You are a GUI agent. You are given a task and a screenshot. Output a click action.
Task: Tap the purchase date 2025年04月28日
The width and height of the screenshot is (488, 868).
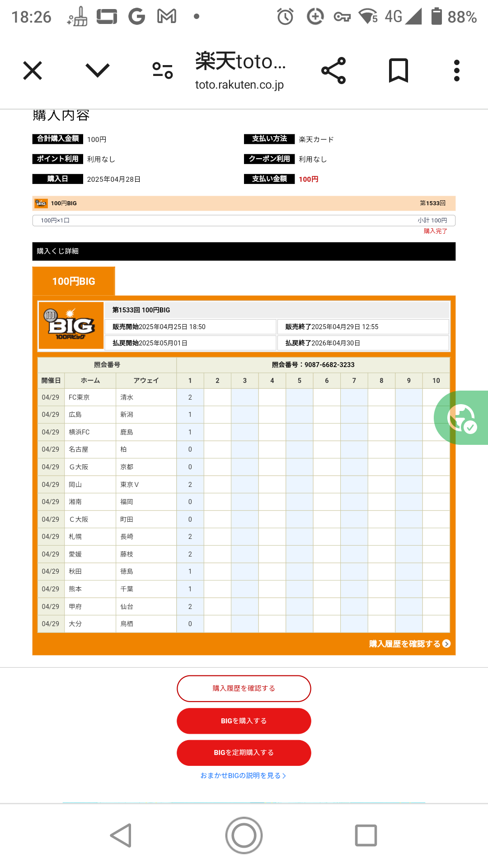coord(114,179)
